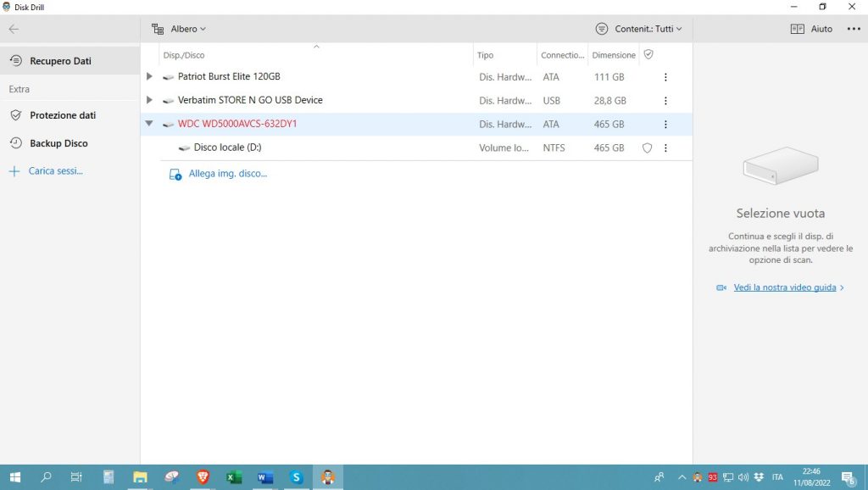868x490 pixels.
Task: Click the protection shield column header
Action: coord(648,54)
